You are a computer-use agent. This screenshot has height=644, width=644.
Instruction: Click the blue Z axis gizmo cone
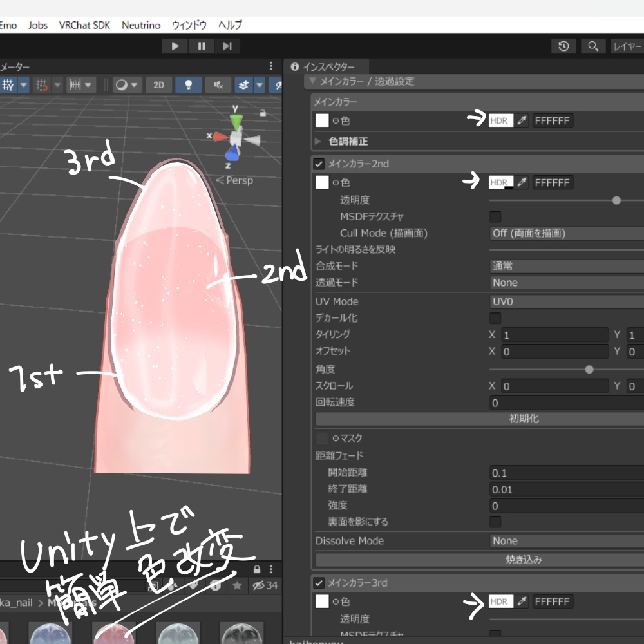click(232, 154)
